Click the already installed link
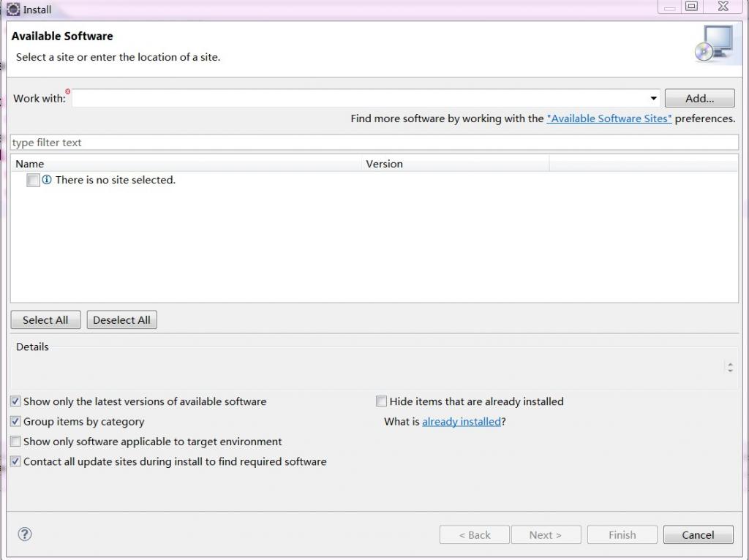Viewport: 749px width, 560px height. coord(462,422)
